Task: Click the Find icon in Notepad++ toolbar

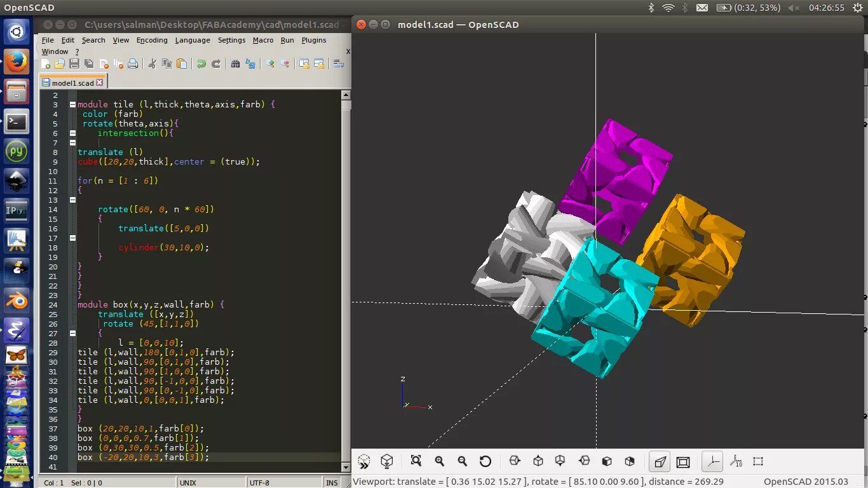Action: tap(234, 64)
